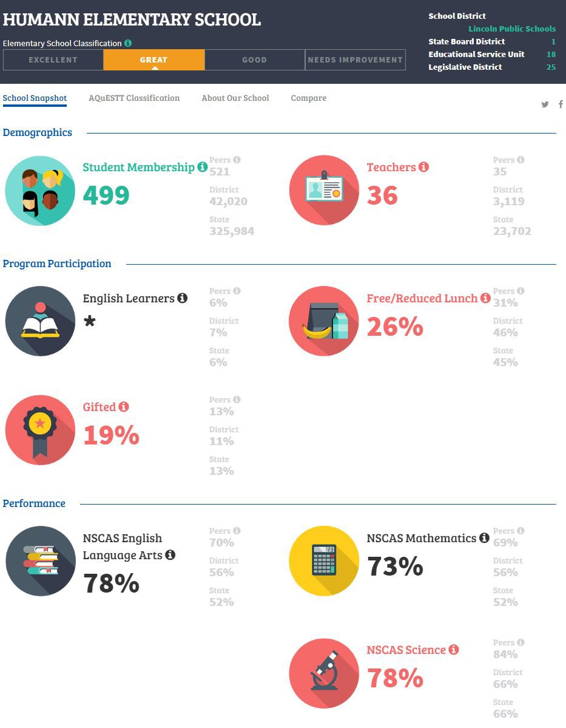The width and height of the screenshot is (566, 728).
Task: Click the GREAT classification segment
Action: [x=154, y=60]
